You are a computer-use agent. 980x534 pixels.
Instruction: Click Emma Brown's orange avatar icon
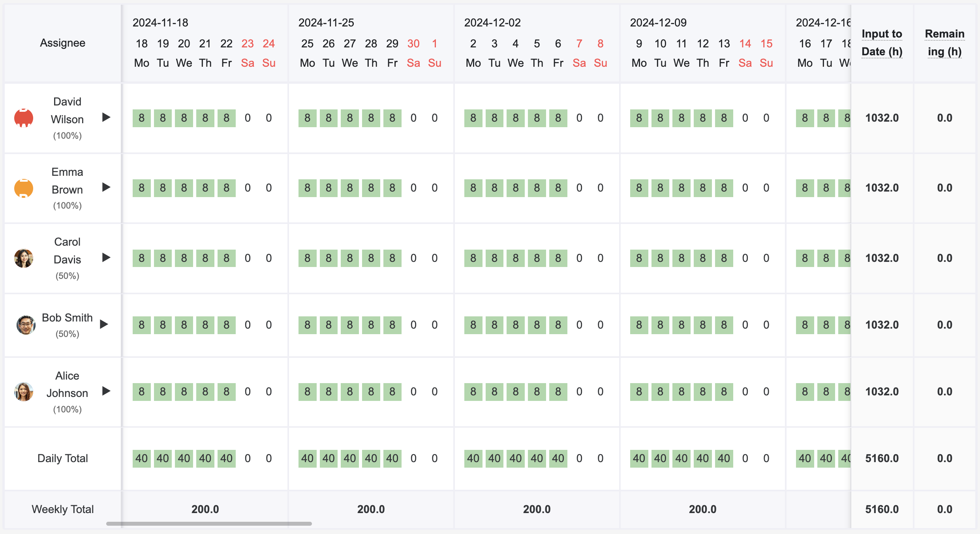pos(24,188)
